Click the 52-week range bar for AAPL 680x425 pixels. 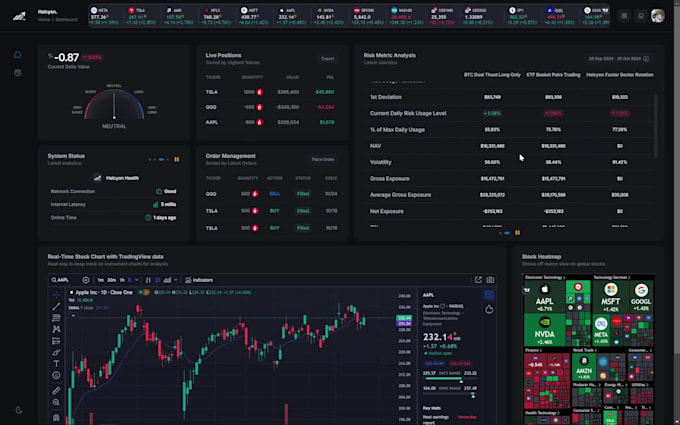point(450,393)
